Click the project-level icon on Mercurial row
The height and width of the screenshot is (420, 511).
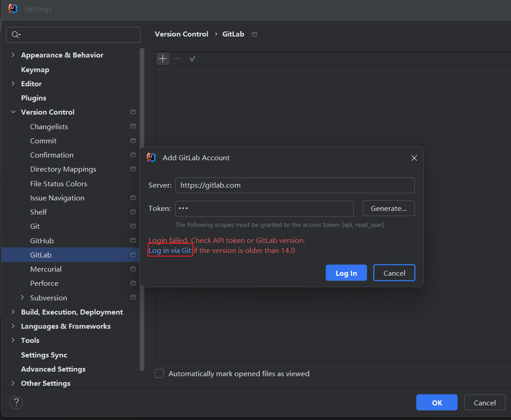(133, 269)
